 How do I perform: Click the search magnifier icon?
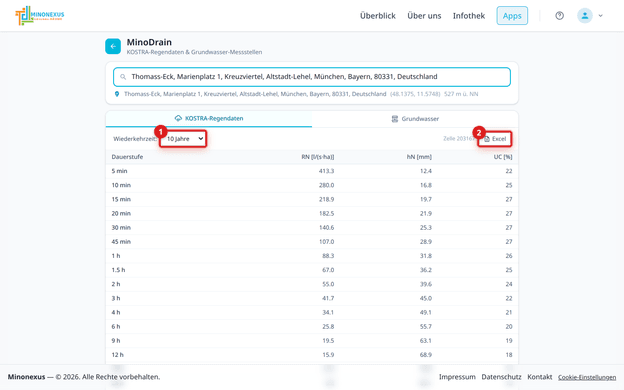tap(123, 77)
